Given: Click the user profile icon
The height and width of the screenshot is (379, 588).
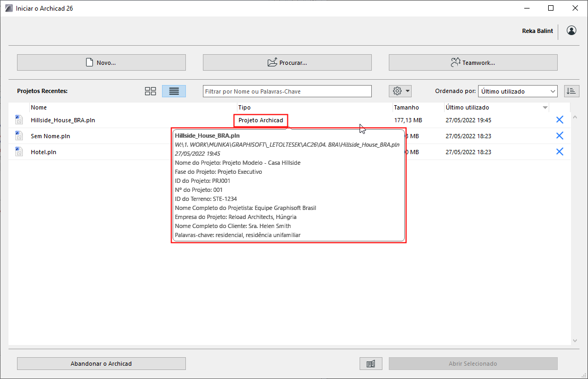Looking at the screenshot, I should 572,31.
